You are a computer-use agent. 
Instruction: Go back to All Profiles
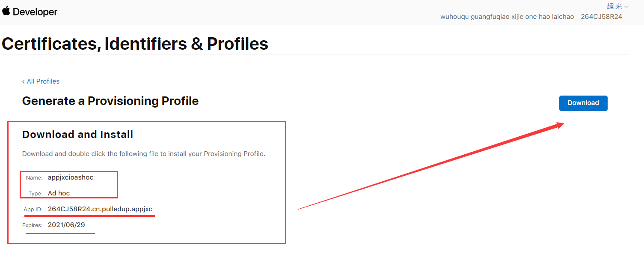tap(43, 81)
